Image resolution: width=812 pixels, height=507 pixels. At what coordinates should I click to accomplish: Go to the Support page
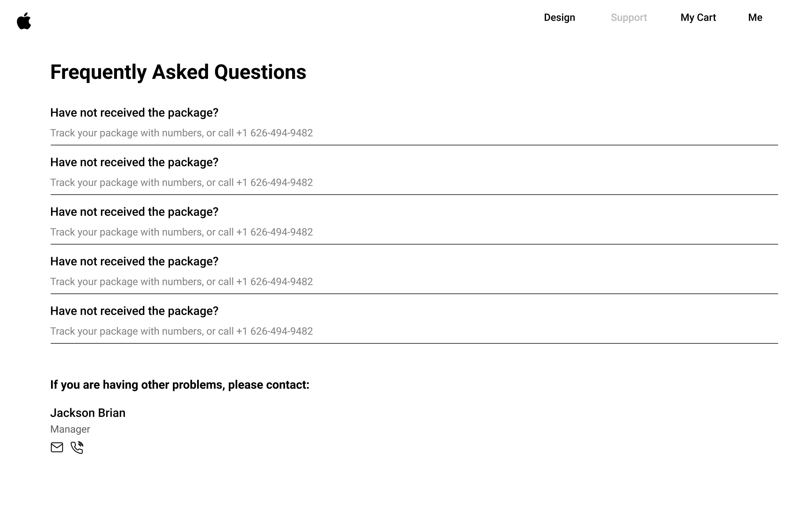(x=628, y=17)
